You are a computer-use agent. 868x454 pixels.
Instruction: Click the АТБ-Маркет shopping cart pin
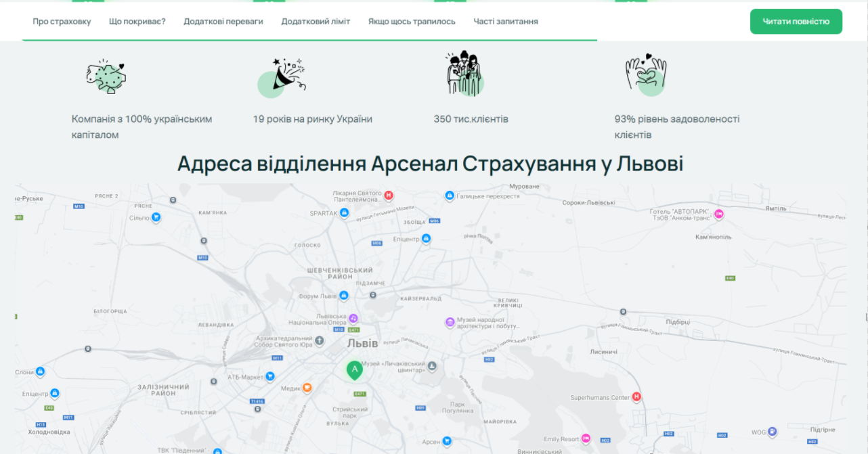coord(270,377)
